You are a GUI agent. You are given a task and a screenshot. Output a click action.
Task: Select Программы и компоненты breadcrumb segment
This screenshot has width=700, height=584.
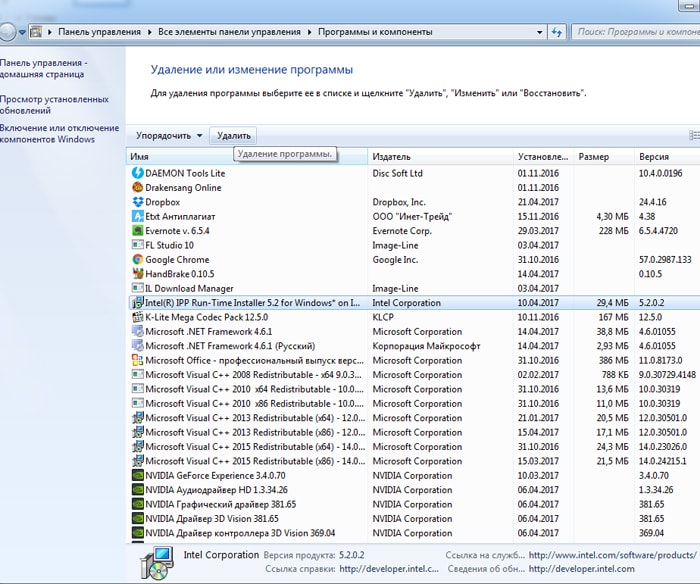[x=375, y=32]
